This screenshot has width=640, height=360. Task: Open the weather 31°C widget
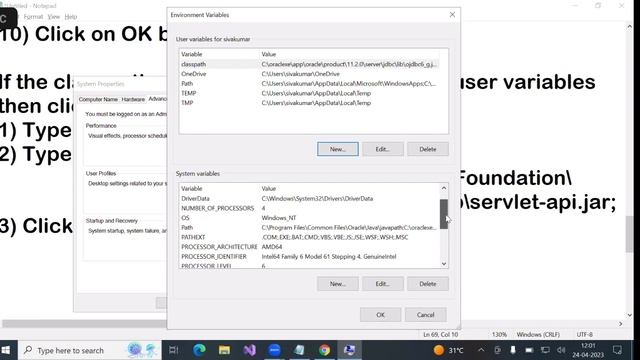[x=449, y=350]
